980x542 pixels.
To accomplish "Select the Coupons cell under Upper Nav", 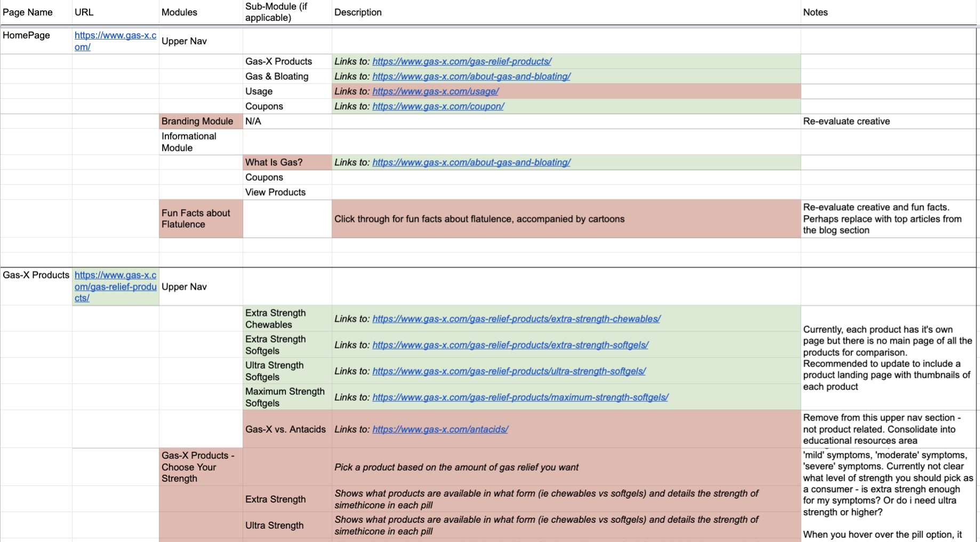I will (287, 106).
